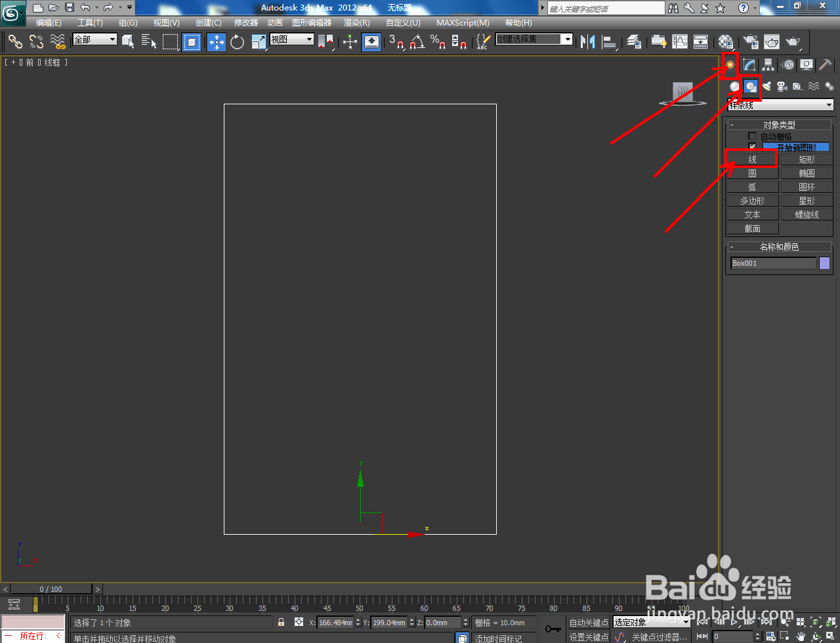Click Use Pivot Point Center icon
The width and height of the screenshot is (840, 643).
tap(325, 42)
